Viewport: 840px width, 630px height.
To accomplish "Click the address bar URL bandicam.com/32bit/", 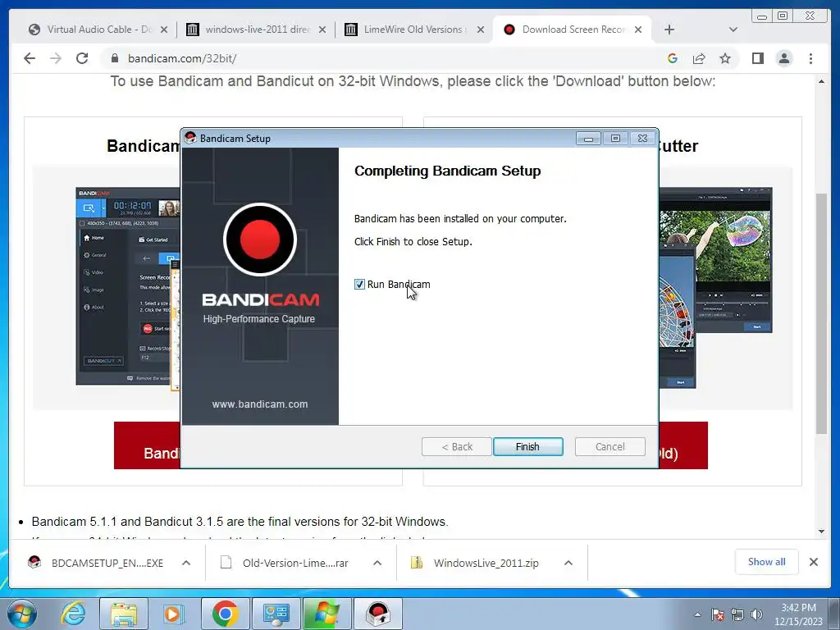I will pyautogui.click(x=182, y=58).
